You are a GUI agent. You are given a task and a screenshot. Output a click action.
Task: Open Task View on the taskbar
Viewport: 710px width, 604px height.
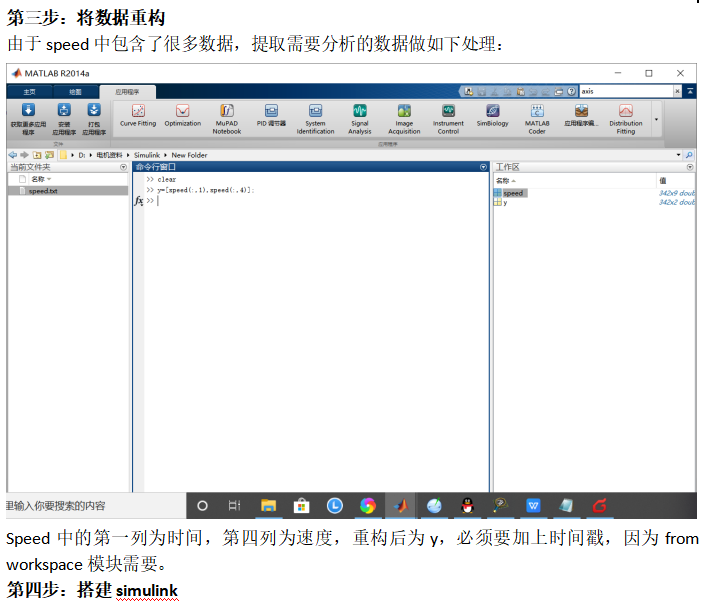pos(234,506)
